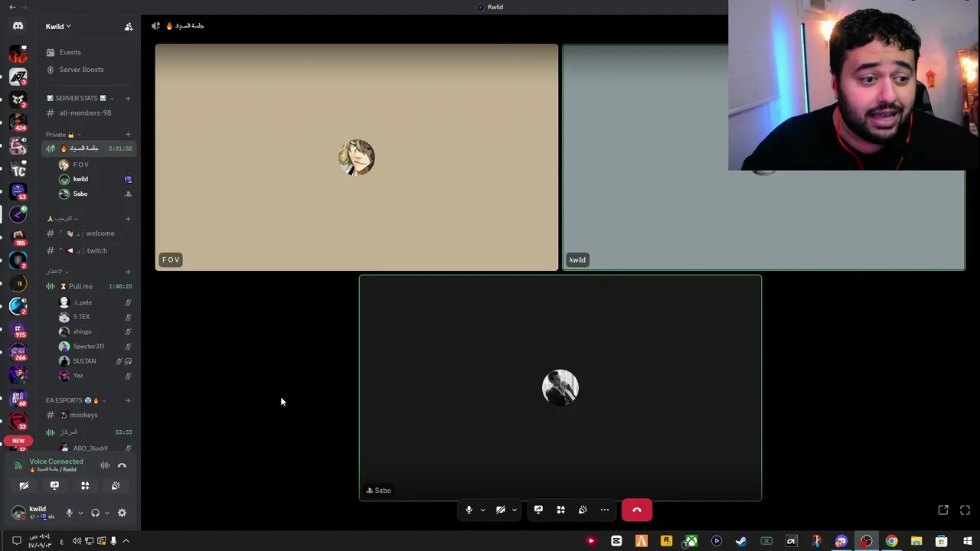This screenshot has width=980, height=551.
Task: Enter full screen call view
Action: (x=965, y=510)
